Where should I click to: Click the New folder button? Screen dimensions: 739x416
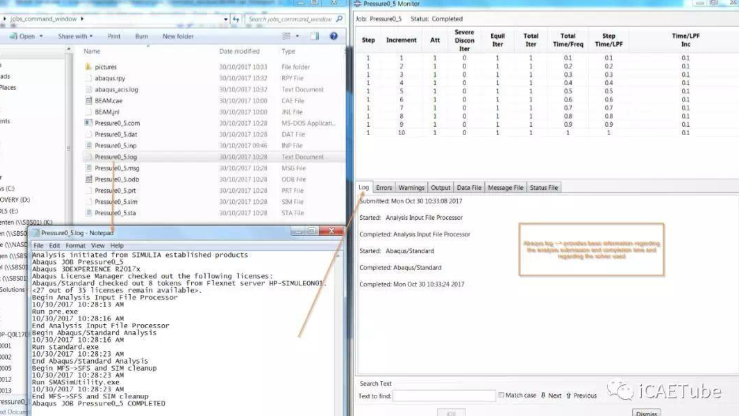pos(178,36)
